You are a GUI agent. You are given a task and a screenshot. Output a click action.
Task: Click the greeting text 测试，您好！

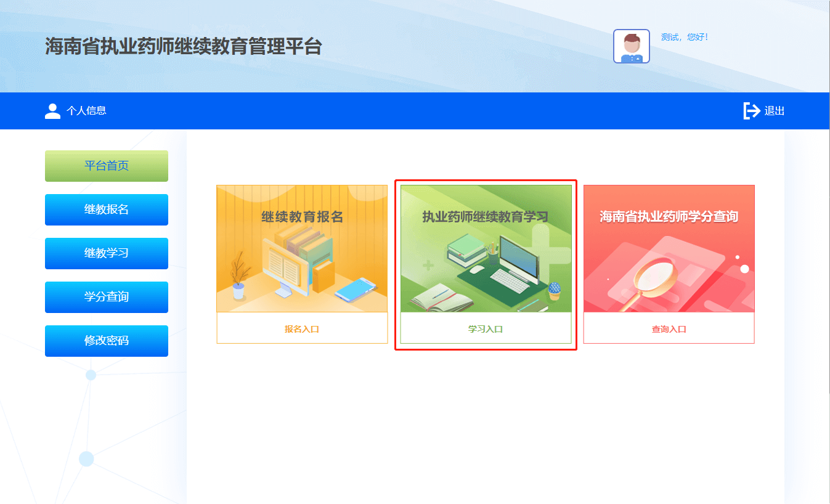[685, 37]
